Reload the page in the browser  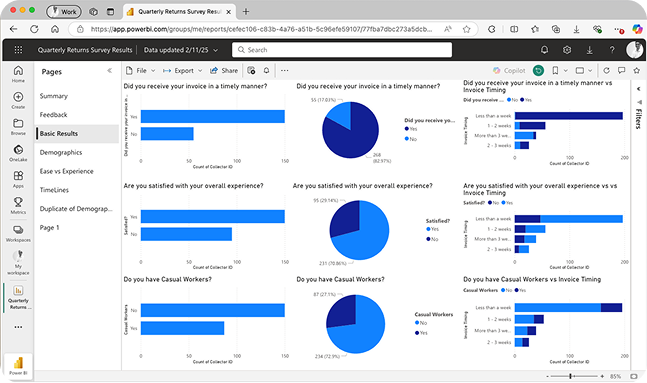[x=34, y=29]
